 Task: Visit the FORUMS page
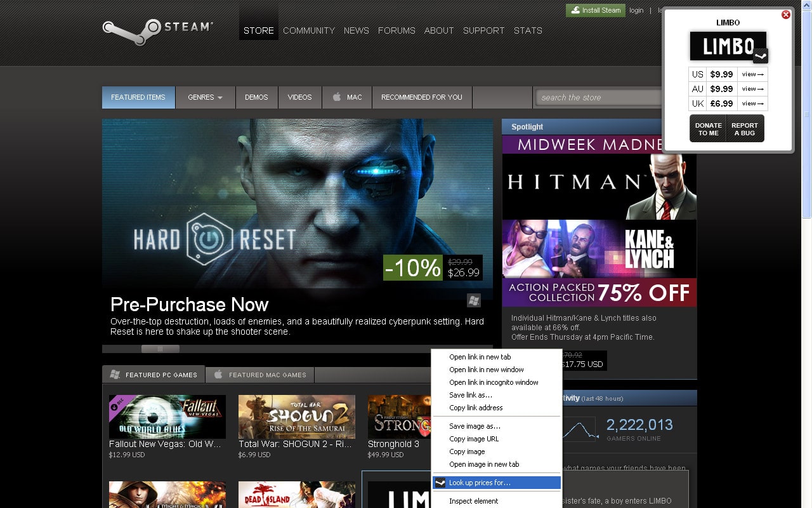[396, 30]
